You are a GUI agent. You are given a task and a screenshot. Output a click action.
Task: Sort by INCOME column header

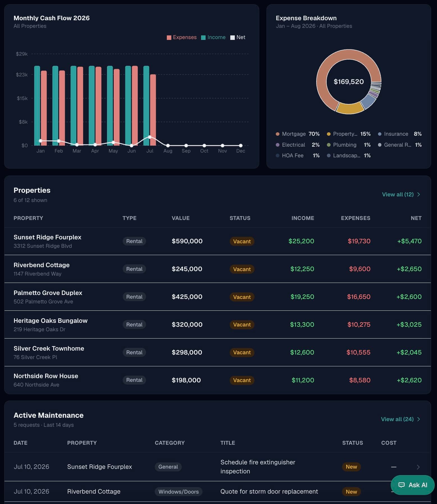(x=303, y=218)
